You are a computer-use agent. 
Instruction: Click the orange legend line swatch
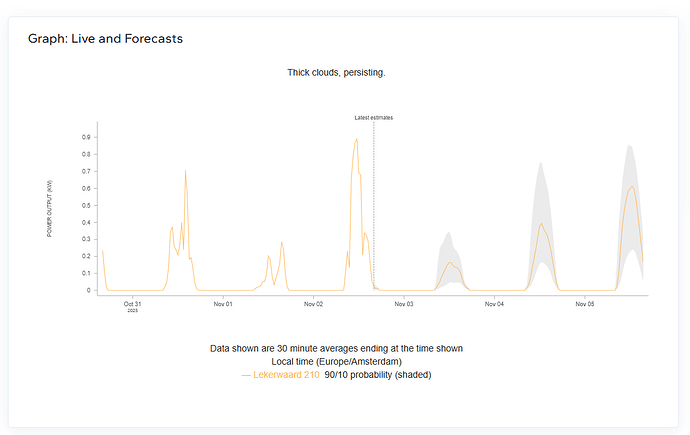[246, 375]
